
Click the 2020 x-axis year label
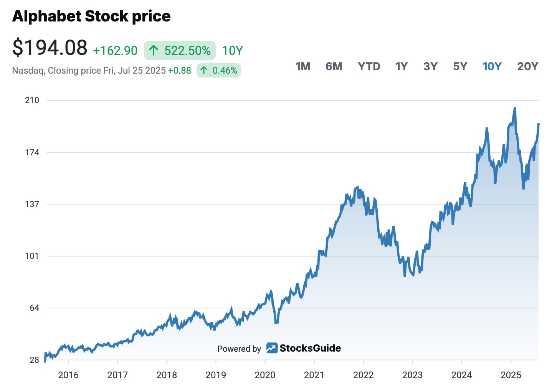[x=265, y=375]
